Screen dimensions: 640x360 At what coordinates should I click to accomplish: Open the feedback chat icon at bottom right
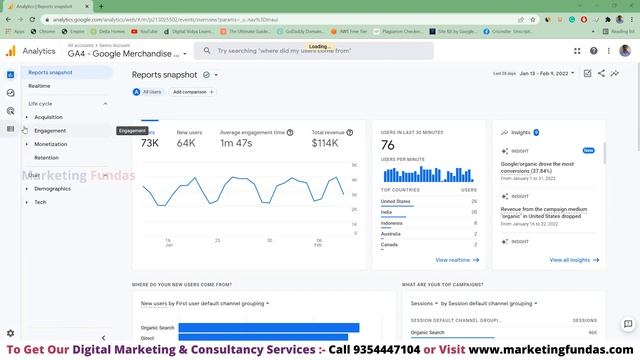(628, 324)
